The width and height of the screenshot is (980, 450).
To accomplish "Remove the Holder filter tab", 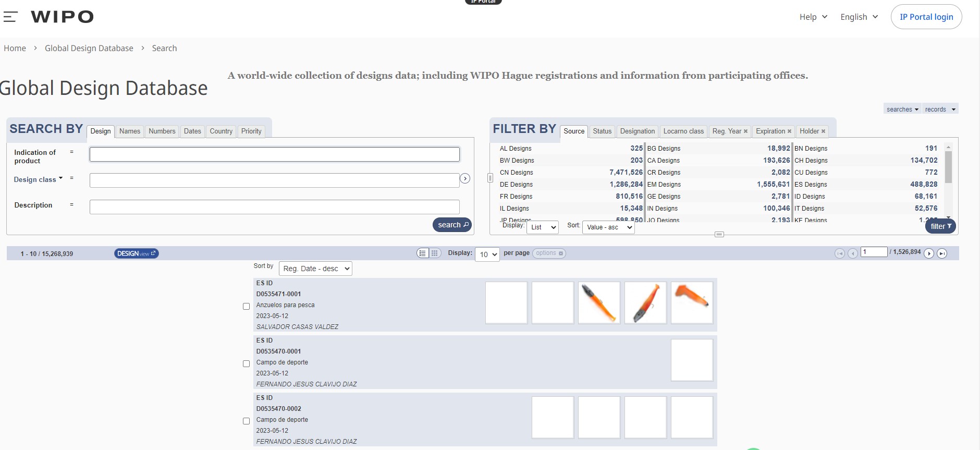I will coord(823,131).
